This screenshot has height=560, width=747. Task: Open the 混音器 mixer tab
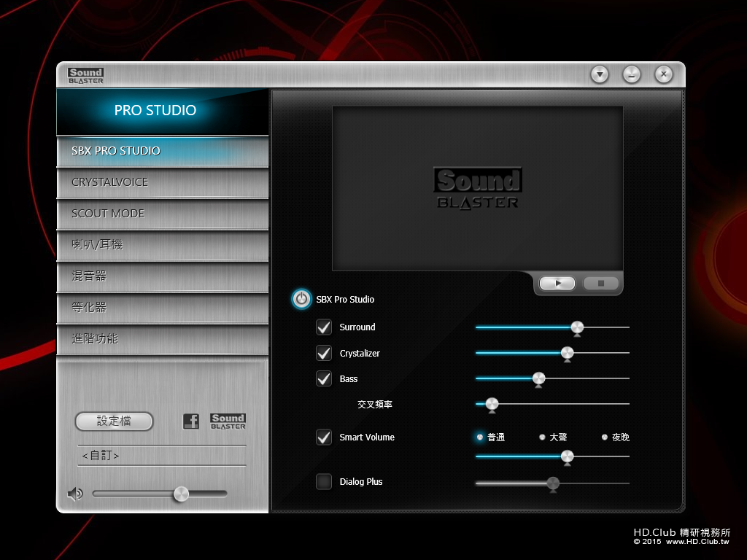tap(163, 276)
